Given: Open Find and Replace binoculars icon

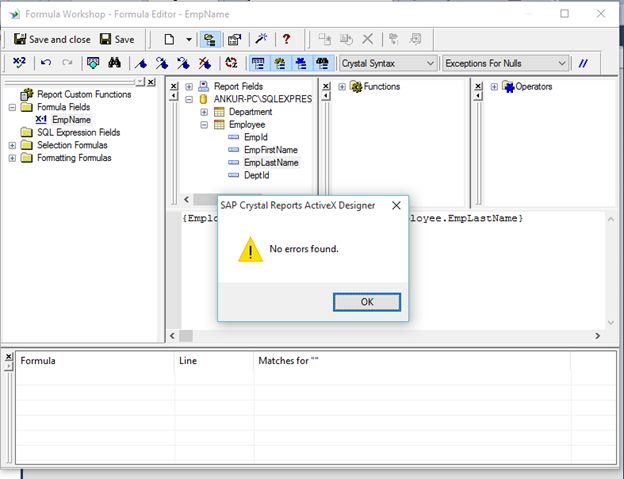Looking at the screenshot, I should [115, 63].
